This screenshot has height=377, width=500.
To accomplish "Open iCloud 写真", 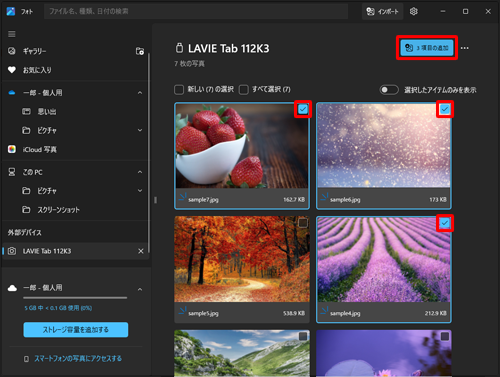I will coord(75,149).
